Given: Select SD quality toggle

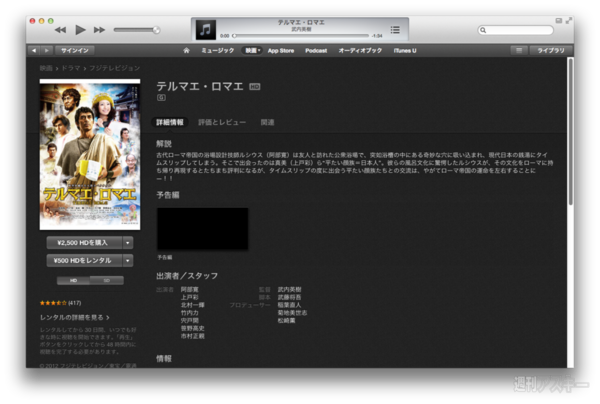Looking at the screenshot, I should [x=107, y=280].
